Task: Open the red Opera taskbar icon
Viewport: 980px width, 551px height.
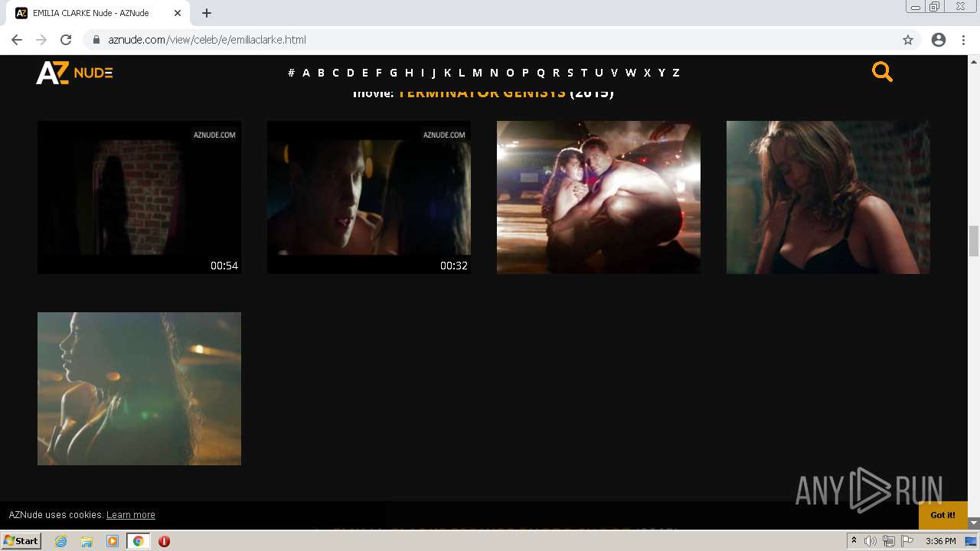Action: 164,541
